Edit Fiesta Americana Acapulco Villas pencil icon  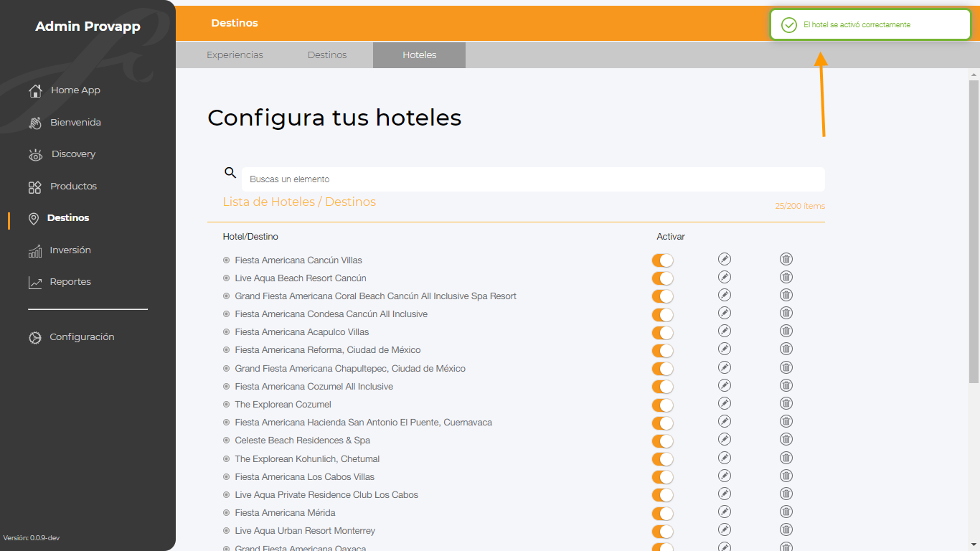pyautogui.click(x=725, y=331)
